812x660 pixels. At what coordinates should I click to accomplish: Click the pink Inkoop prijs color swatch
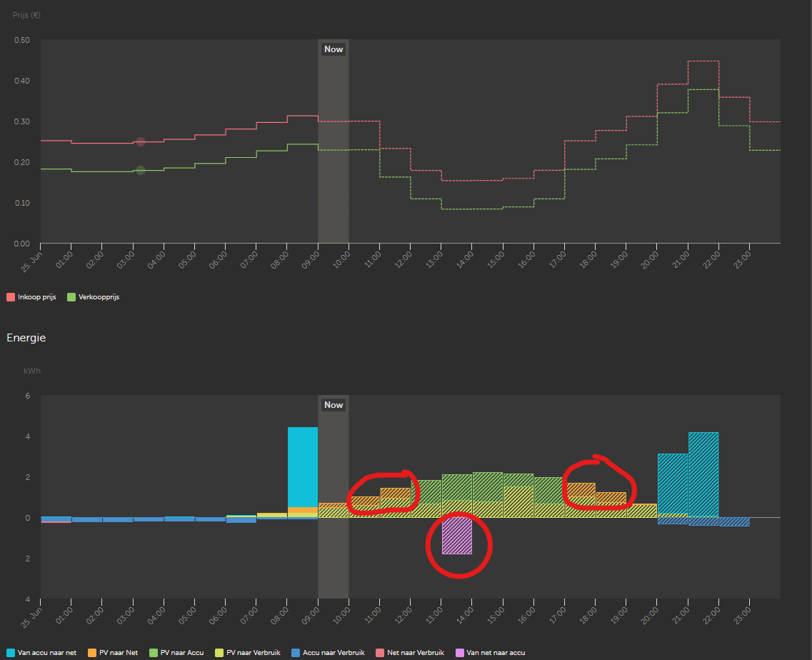coord(11,297)
